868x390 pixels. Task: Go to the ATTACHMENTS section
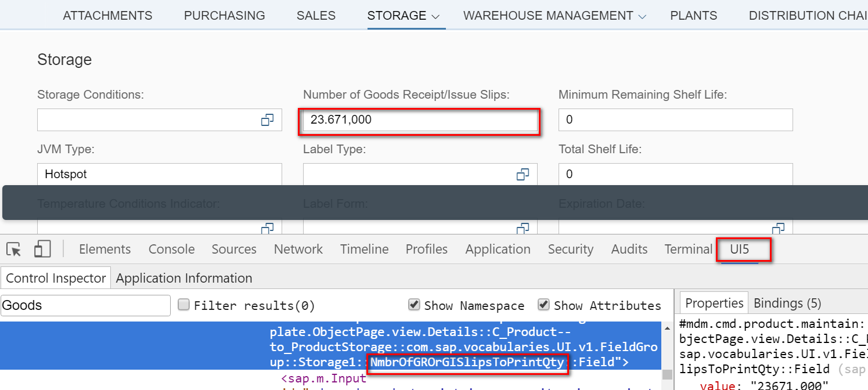click(107, 16)
